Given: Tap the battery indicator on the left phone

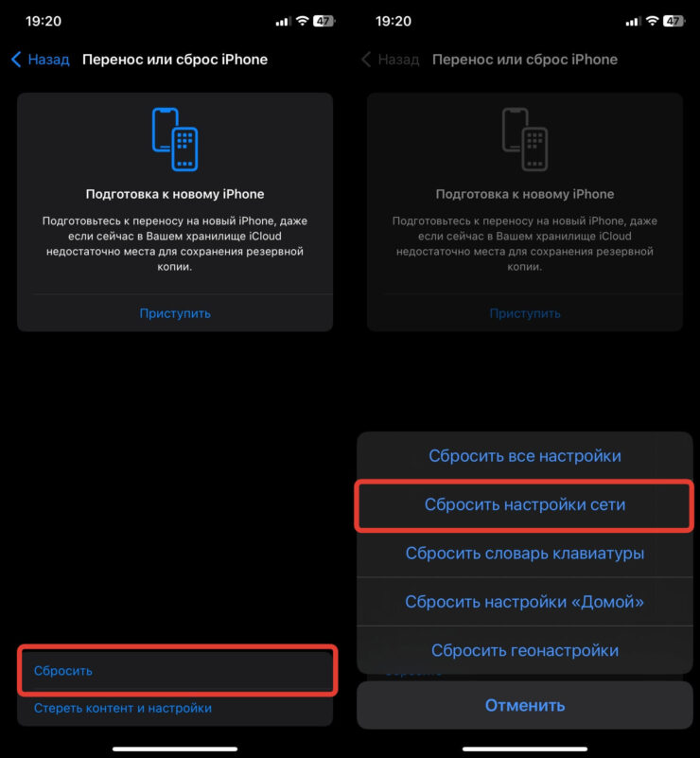Looking at the screenshot, I should pyautogui.click(x=324, y=21).
